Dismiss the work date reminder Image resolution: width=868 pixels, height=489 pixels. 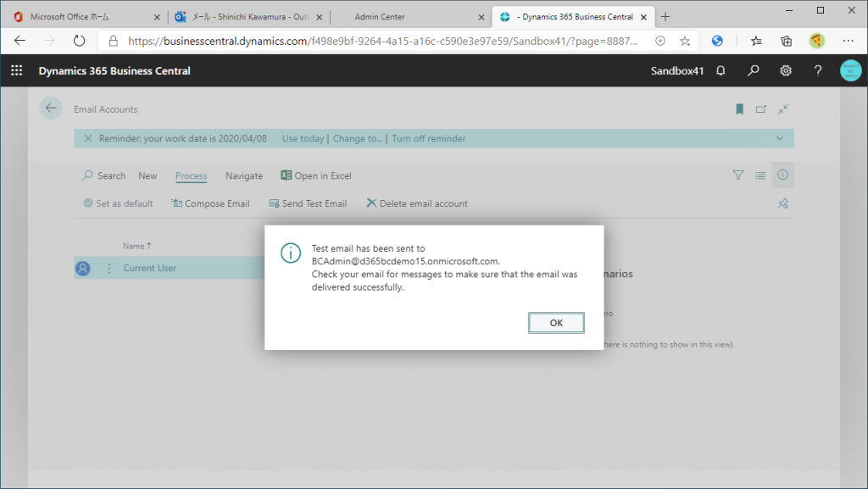[x=88, y=138]
